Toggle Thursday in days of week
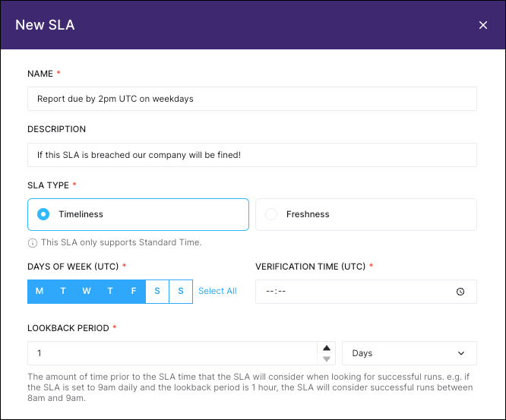 click(110, 292)
